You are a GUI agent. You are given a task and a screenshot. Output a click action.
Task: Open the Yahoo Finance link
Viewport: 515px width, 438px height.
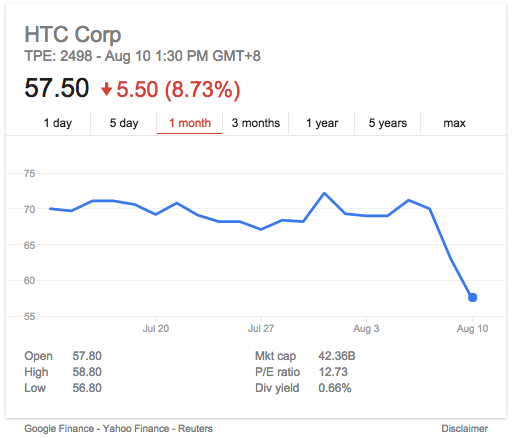point(136,428)
